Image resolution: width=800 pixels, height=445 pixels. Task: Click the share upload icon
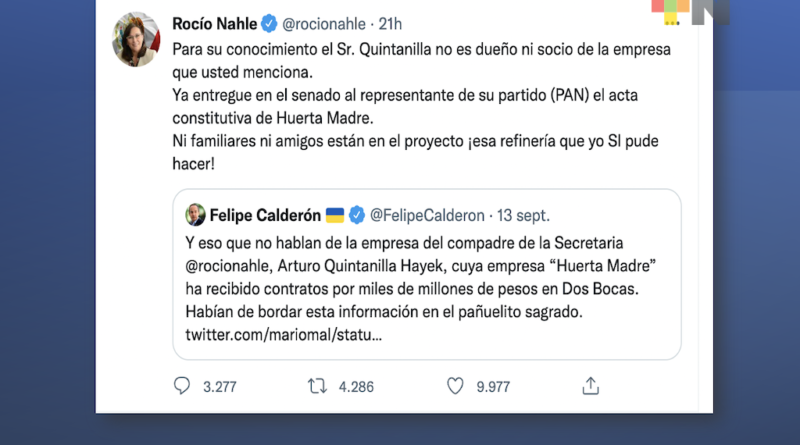[x=591, y=385]
